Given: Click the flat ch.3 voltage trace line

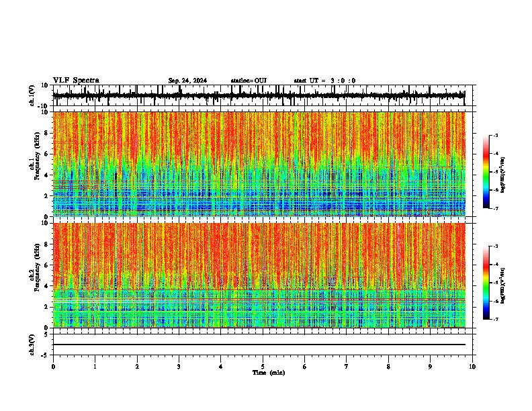Looking at the screenshot, I should (x=259, y=345).
